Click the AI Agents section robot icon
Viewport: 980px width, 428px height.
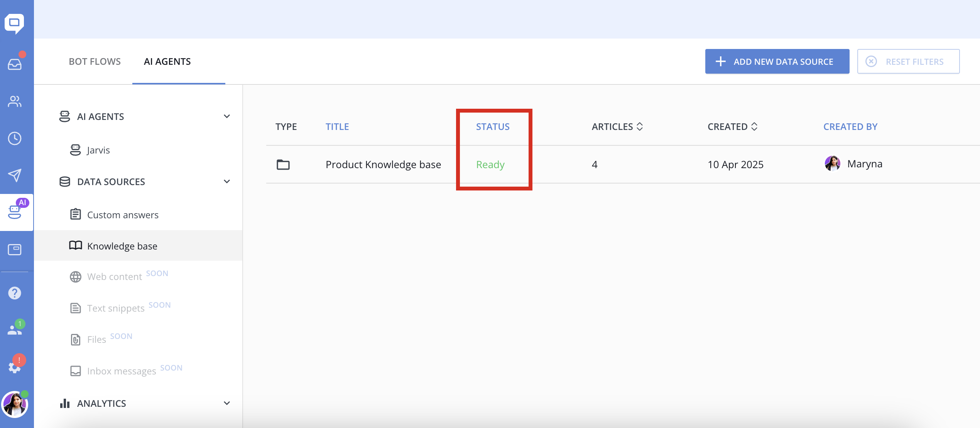click(65, 116)
